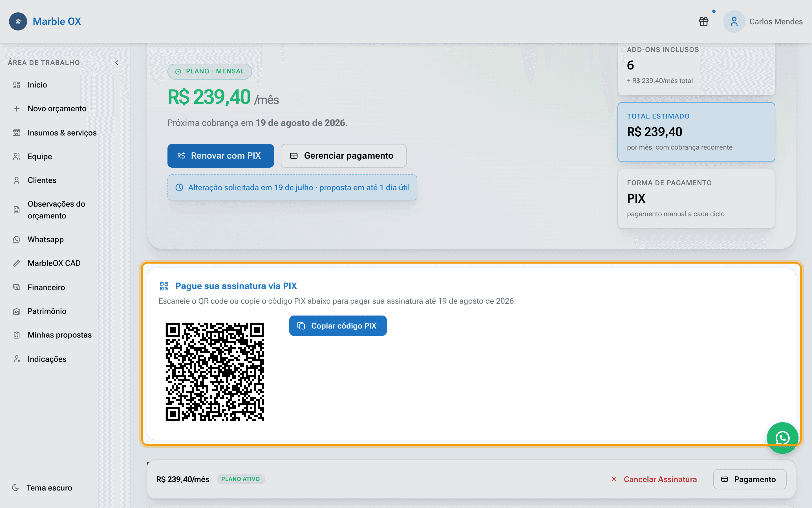Click the Patrimônio building icon
Image resolution: width=812 pixels, height=508 pixels.
point(17,312)
